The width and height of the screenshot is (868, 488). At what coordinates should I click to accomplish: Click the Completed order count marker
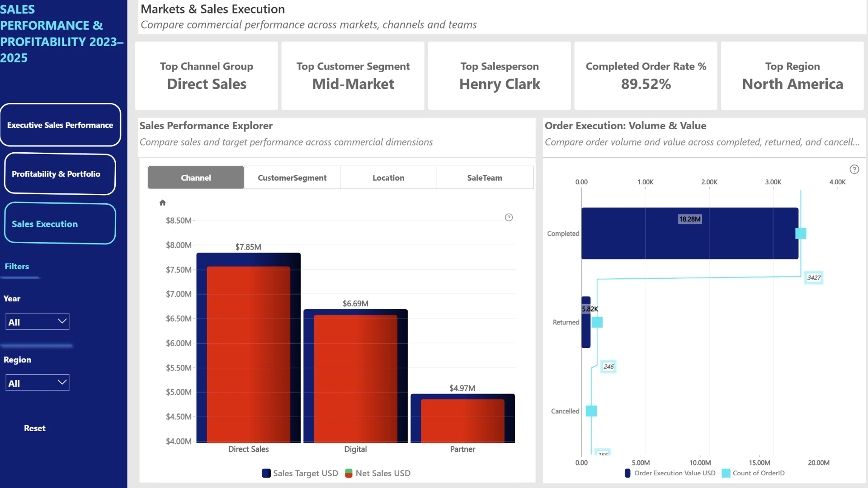coord(801,234)
